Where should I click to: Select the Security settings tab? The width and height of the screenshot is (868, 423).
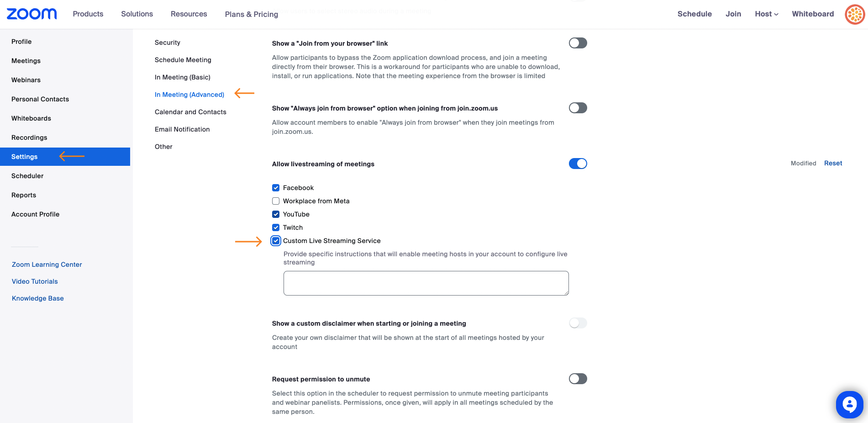168,42
